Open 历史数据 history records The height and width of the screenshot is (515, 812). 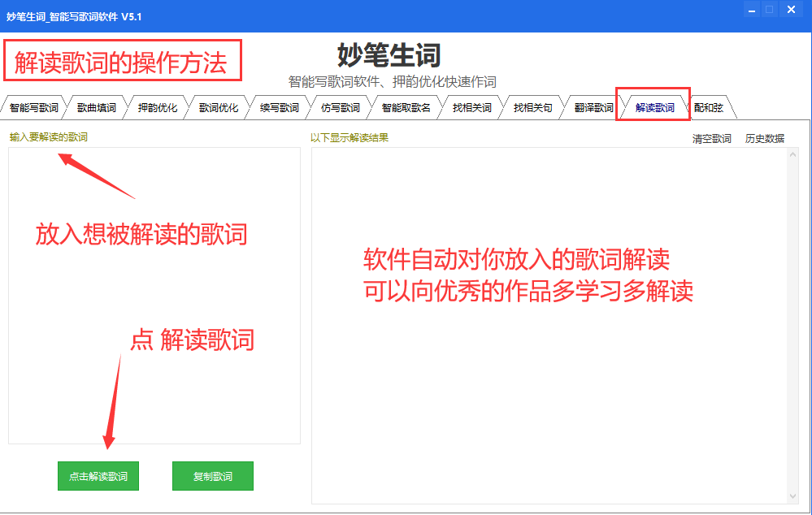(x=764, y=139)
